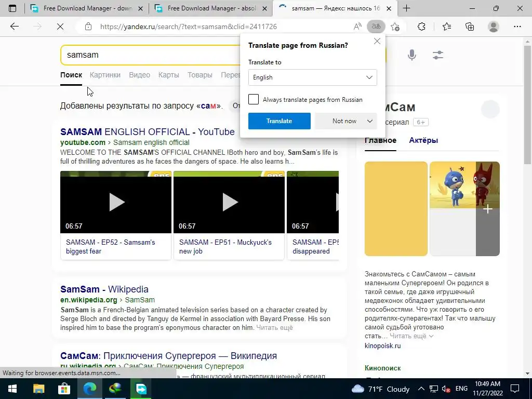Open the Актёры tab in the side panel
Viewport: 532px width, 399px height.
click(423, 140)
